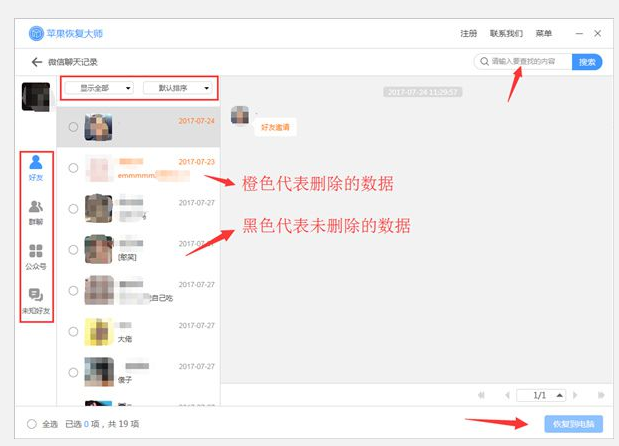619x446 pixels.
Task: Go to the first page icon
Action: pos(481,395)
